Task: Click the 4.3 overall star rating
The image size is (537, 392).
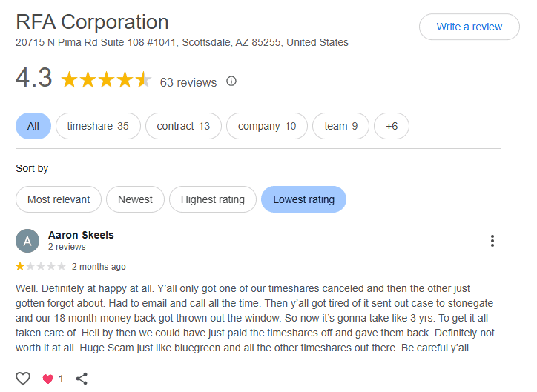Action: click(105, 80)
